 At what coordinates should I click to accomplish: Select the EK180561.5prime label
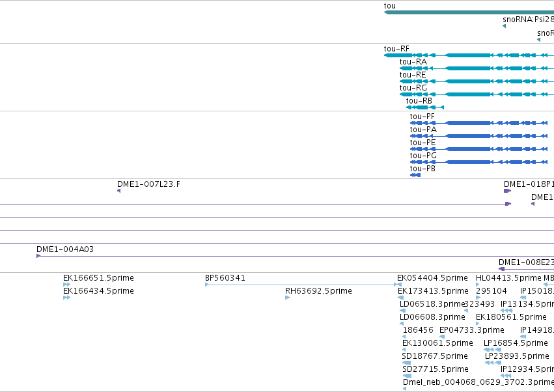(511, 317)
